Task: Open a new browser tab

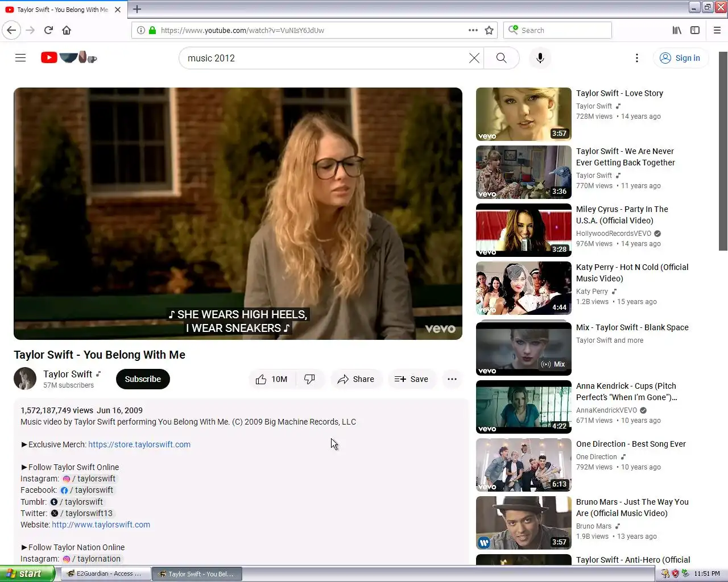Action: pos(137,9)
